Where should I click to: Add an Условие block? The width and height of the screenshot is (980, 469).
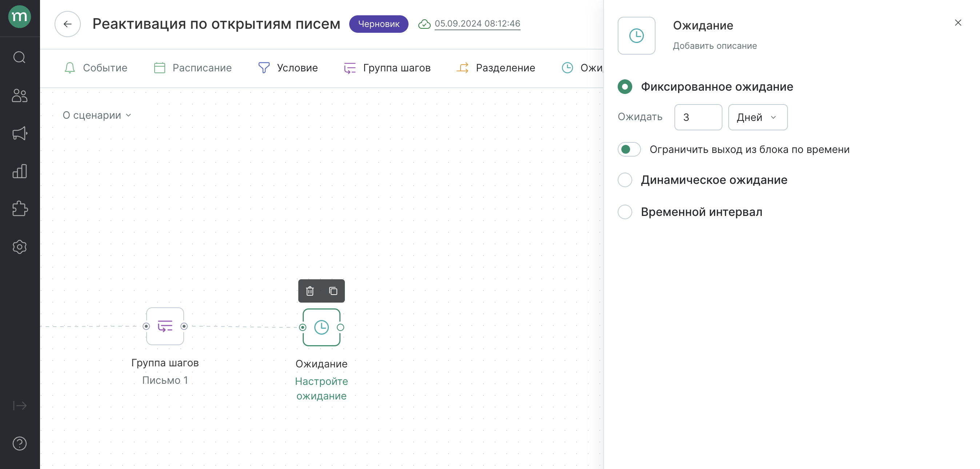(288, 68)
